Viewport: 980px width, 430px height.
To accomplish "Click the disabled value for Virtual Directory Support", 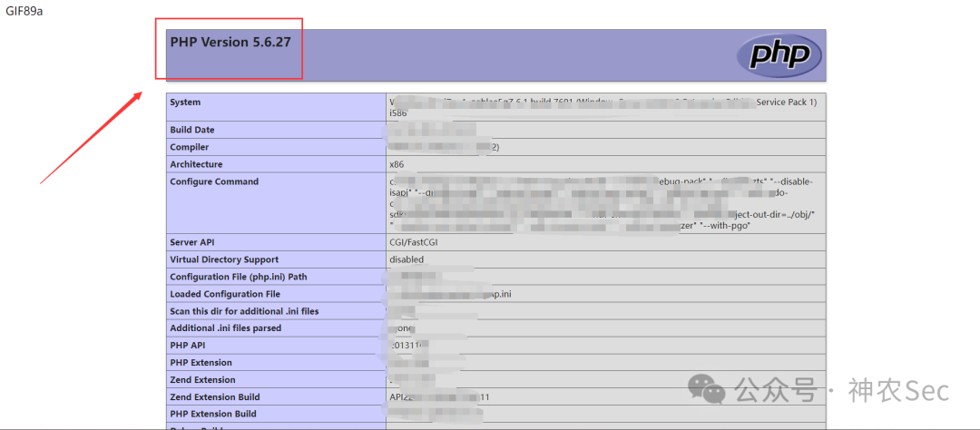I will tap(407, 259).
